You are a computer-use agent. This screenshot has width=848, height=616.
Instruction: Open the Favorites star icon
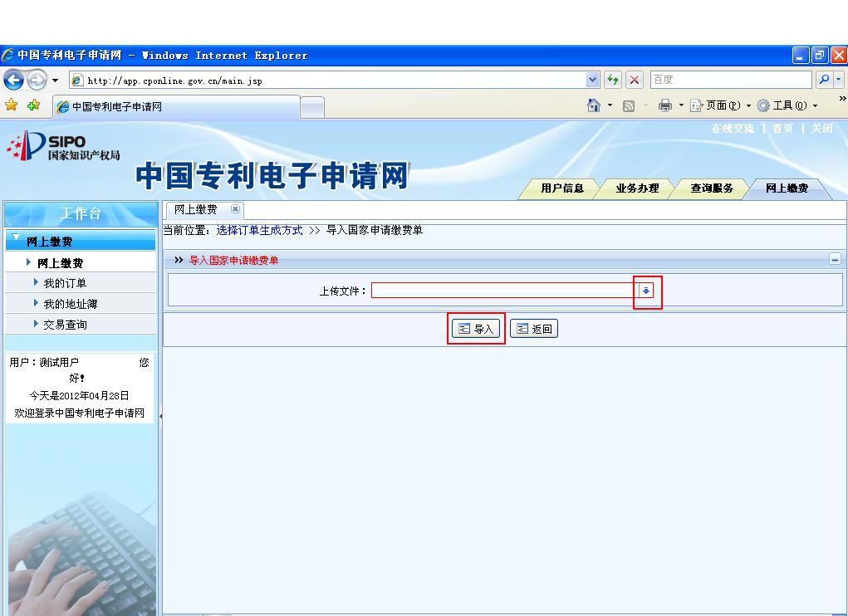(x=12, y=105)
